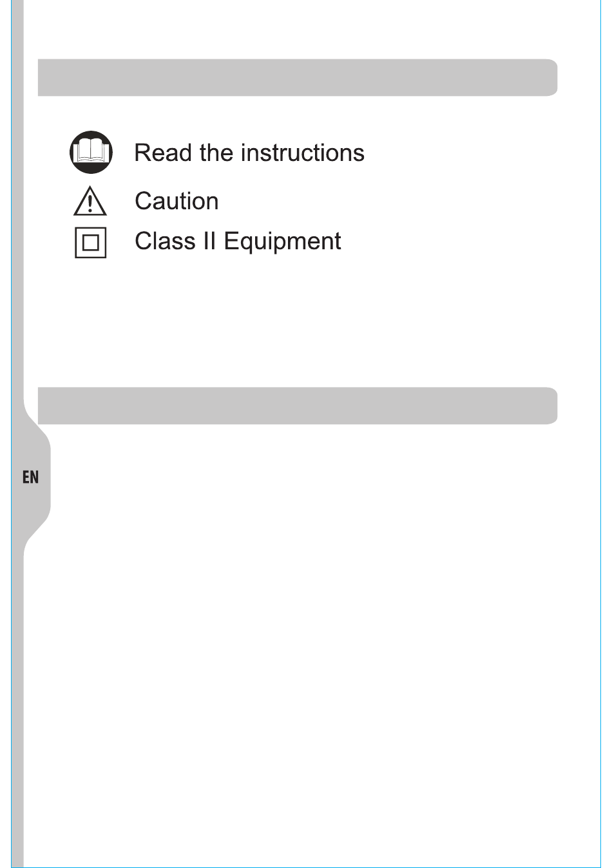Viewport: 612px width, 868px height.
Task: Click the upper gray heading bar
Action: coord(298,78)
